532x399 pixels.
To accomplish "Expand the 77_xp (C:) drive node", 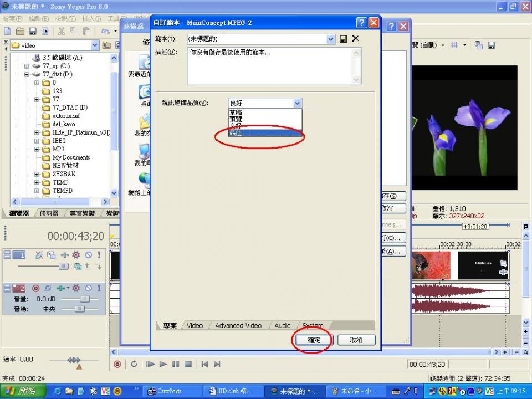I will coord(27,66).
